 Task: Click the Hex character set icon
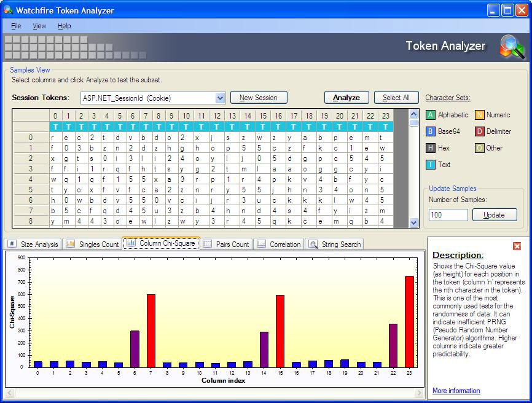point(431,148)
